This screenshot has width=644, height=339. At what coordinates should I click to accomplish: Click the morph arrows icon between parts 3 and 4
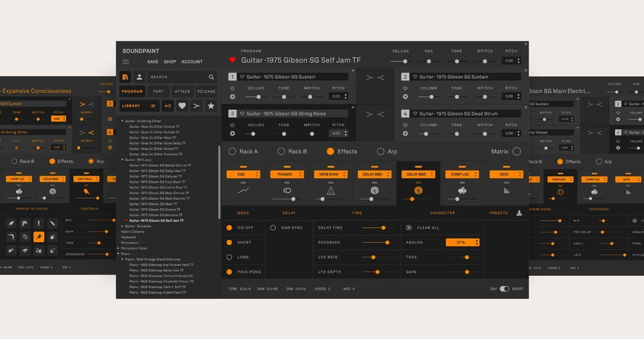(375, 114)
